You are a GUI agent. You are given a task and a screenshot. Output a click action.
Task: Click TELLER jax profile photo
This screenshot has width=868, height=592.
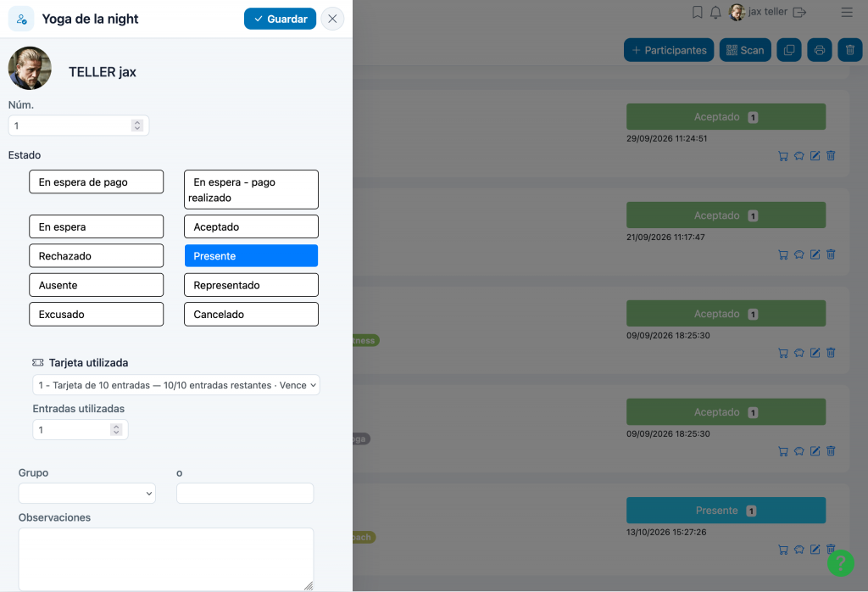(x=30, y=68)
